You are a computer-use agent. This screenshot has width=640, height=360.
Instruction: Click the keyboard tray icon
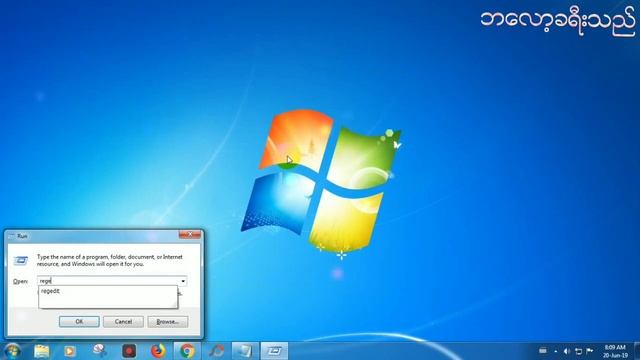coord(543,350)
